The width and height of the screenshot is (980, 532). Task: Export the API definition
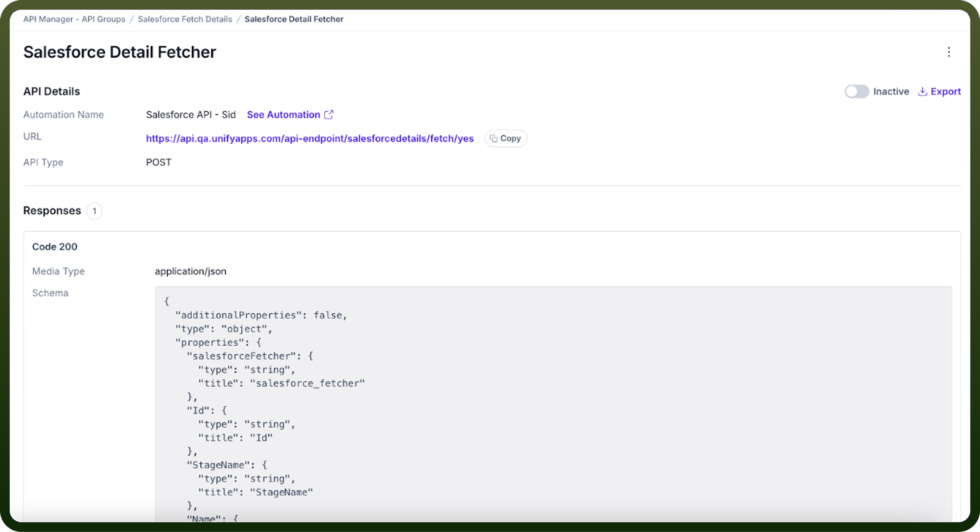(x=939, y=92)
